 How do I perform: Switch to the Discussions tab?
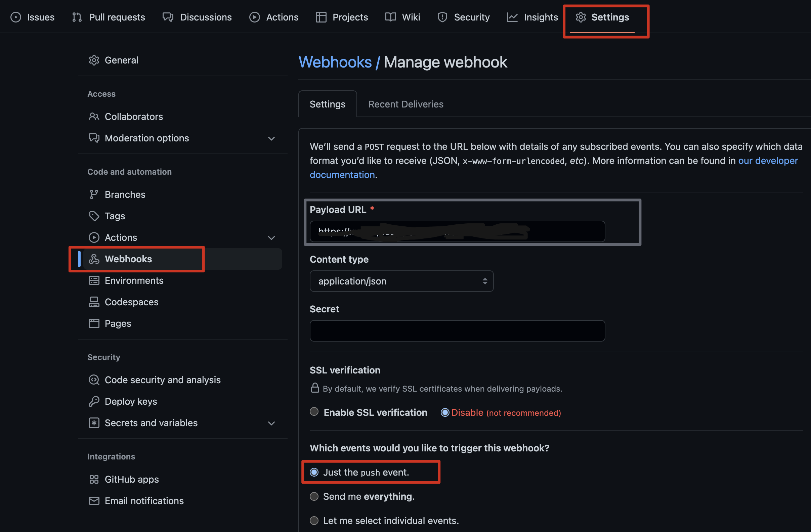point(197,17)
